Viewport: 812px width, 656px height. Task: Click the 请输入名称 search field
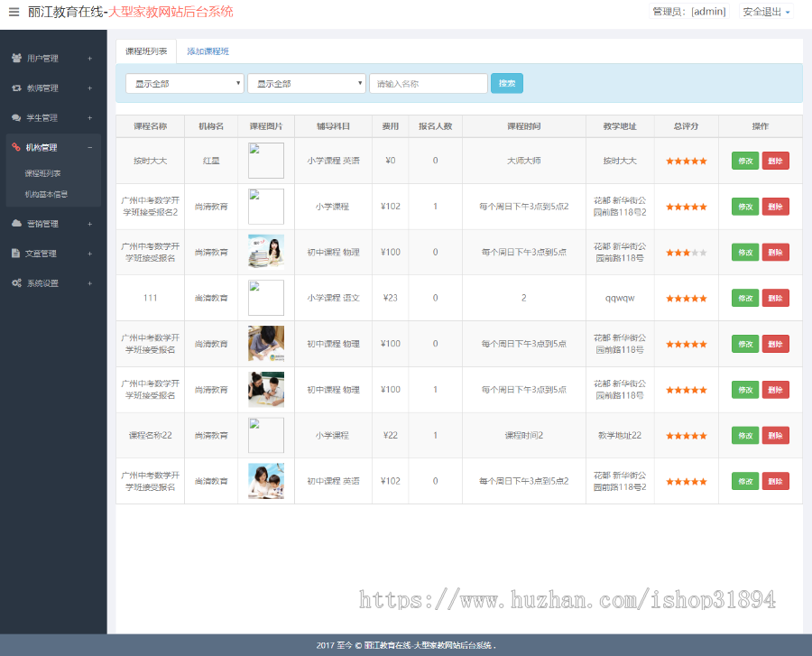(x=429, y=83)
